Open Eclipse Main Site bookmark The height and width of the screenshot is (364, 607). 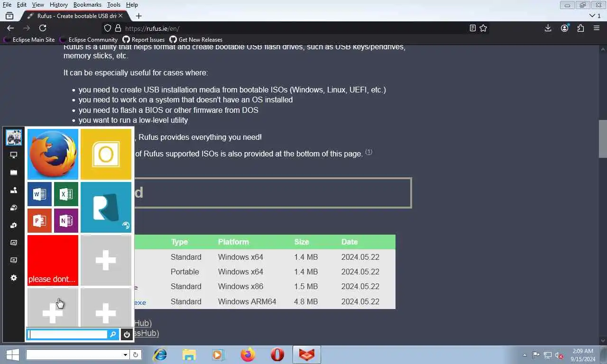[x=29, y=40]
